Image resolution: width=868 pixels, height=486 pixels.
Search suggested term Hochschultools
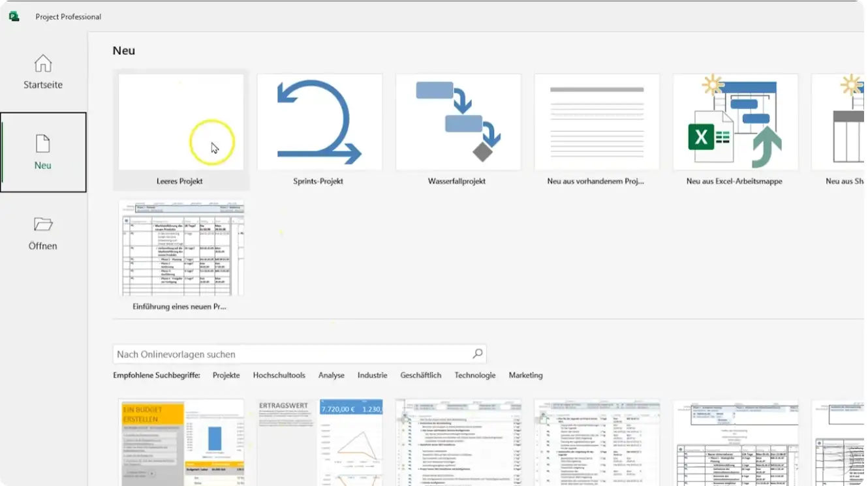click(x=279, y=375)
